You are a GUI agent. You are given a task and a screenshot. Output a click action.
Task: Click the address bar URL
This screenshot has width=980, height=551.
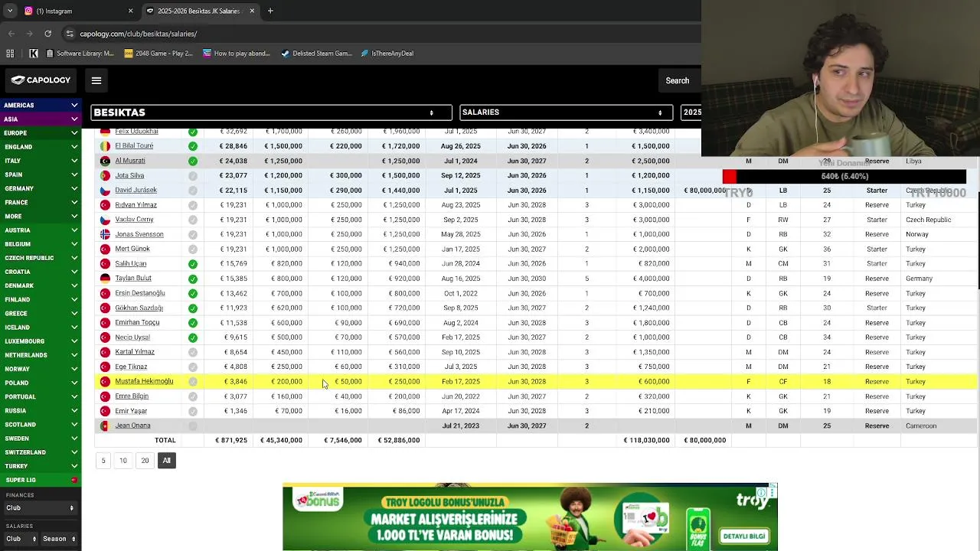pyautogui.click(x=138, y=34)
